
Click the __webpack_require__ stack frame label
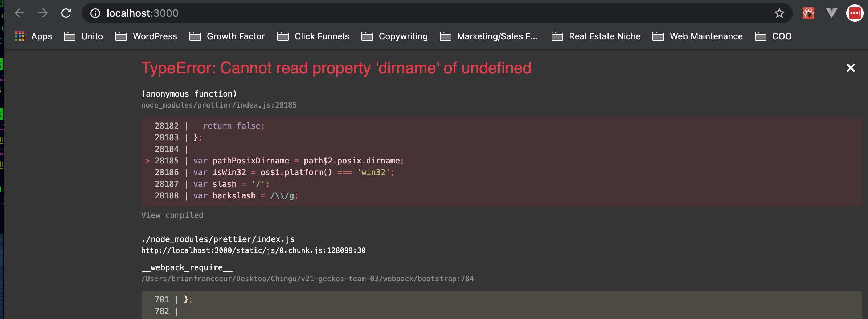tap(187, 268)
